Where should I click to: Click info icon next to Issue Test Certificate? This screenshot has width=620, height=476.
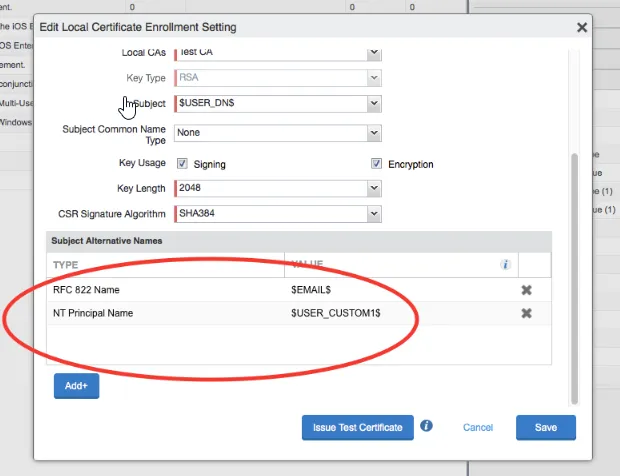point(426,426)
